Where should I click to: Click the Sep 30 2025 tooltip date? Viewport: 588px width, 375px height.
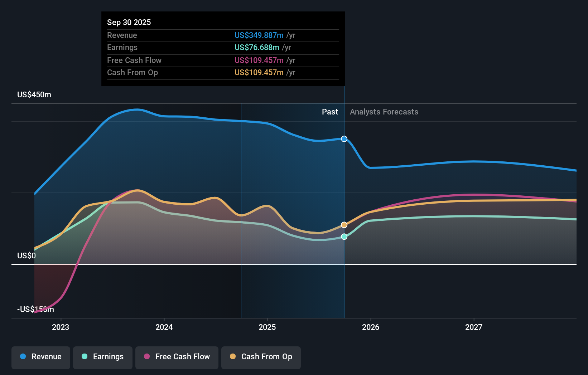(x=129, y=22)
